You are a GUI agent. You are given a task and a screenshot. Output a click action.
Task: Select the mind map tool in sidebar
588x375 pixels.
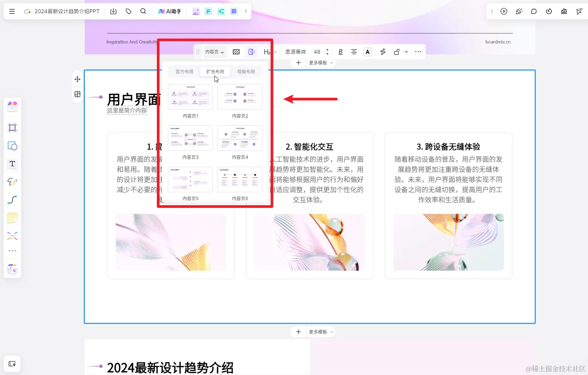(12, 236)
